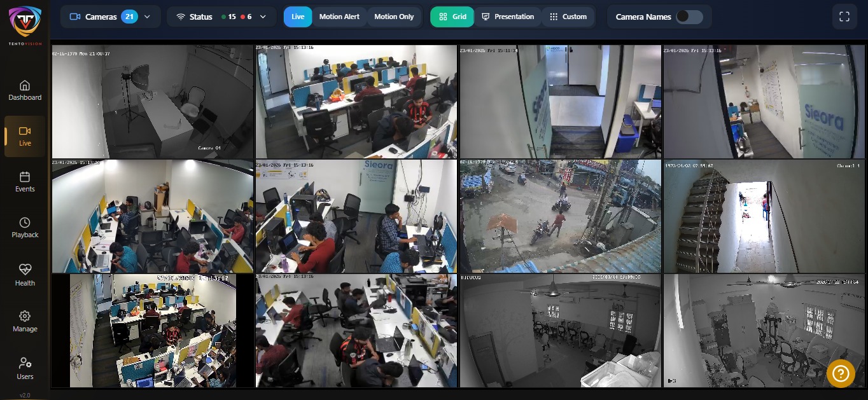The image size is (868, 400).
Task: Open the street view camera feed
Action: (560, 216)
